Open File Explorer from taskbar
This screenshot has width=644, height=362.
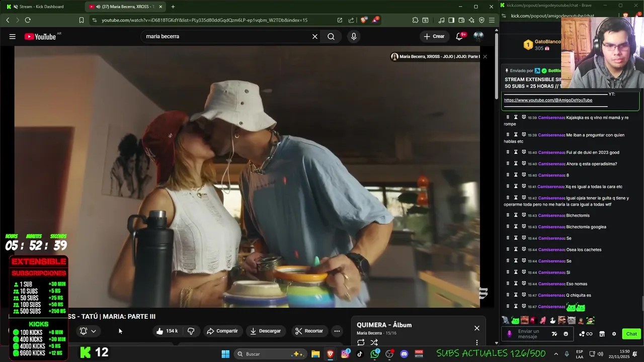pyautogui.click(x=315, y=354)
